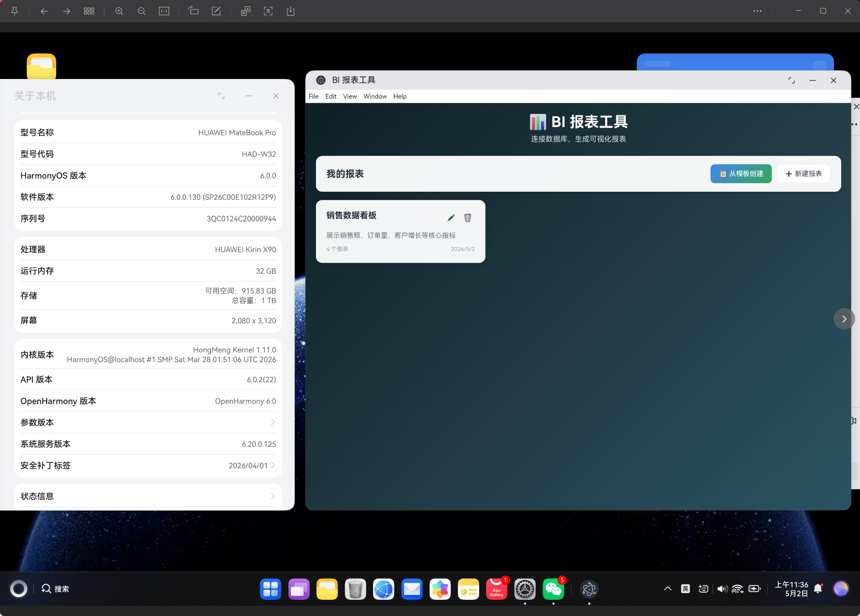This screenshot has height=616, width=860.
Task: Open the File menu in BI 报表工具
Action: tap(313, 97)
